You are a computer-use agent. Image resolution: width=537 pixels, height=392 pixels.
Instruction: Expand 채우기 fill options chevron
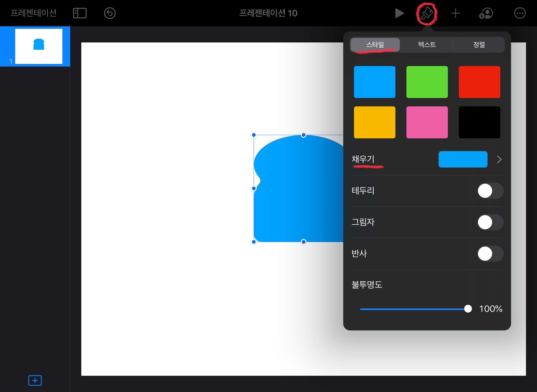click(499, 159)
